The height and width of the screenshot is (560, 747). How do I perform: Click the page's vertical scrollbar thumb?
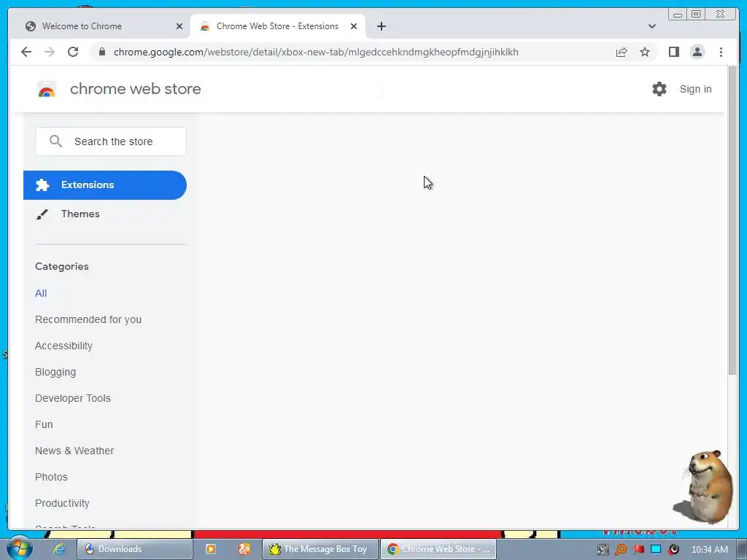tap(732, 220)
